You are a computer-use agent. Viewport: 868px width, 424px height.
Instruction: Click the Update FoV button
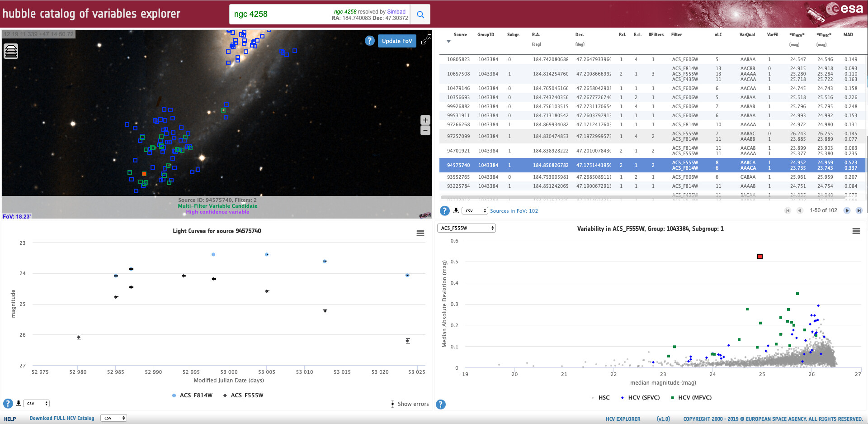tap(396, 41)
